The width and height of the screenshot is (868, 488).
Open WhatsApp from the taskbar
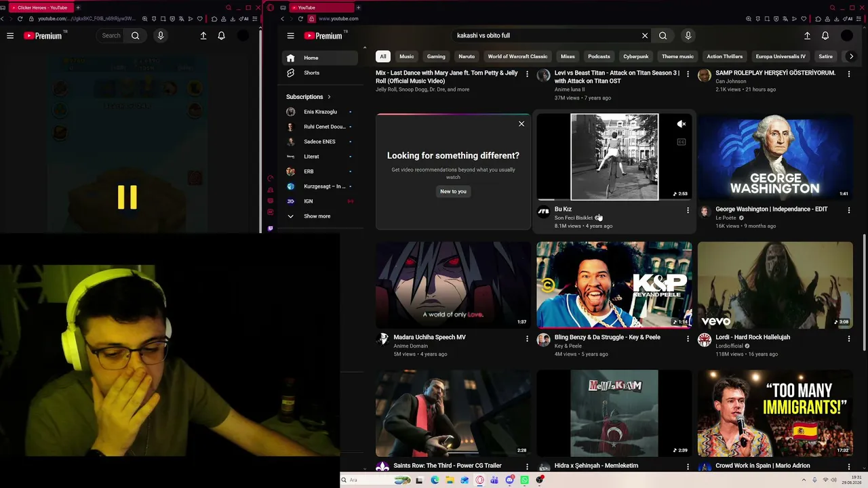coord(525,480)
